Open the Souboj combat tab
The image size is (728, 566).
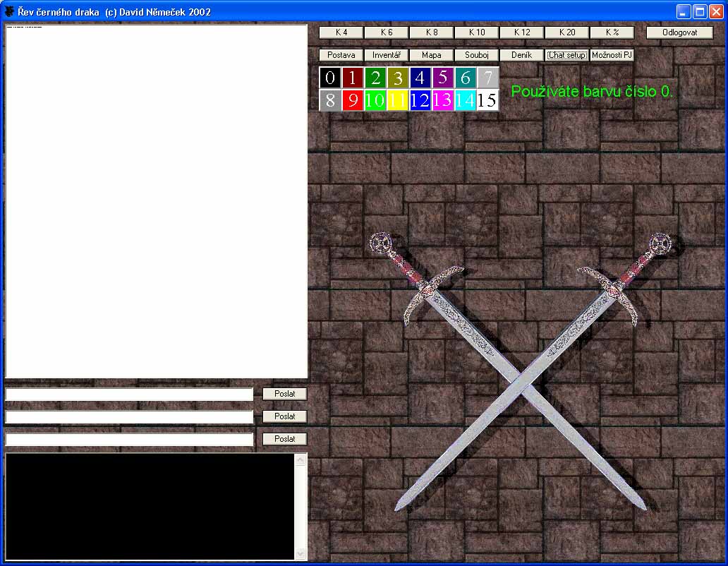coord(476,55)
